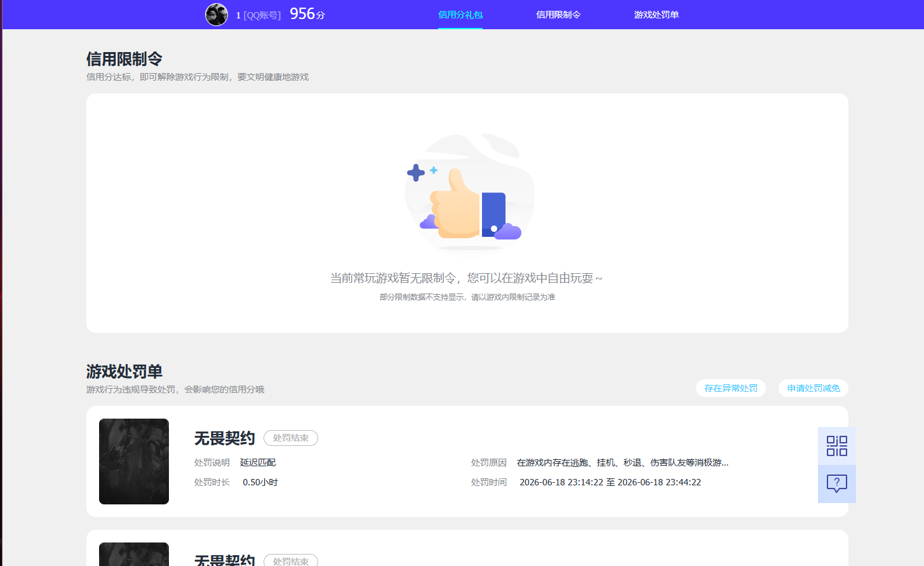Click the 延迟匹配 penalty description
924x566 pixels.
tap(258, 462)
